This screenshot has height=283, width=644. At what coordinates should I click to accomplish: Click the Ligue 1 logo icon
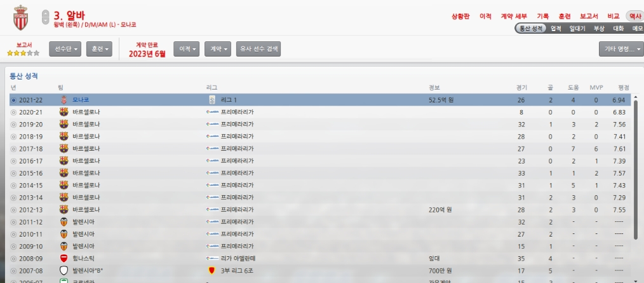point(212,100)
